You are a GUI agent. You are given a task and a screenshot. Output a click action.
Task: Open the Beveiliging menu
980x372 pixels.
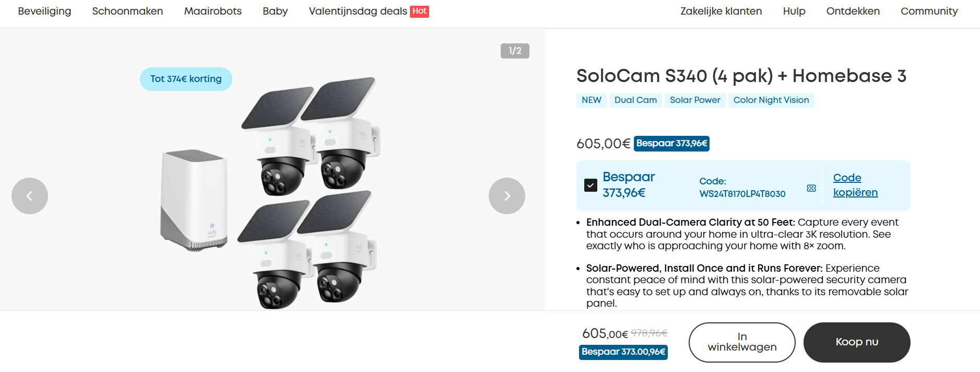(44, 11)
